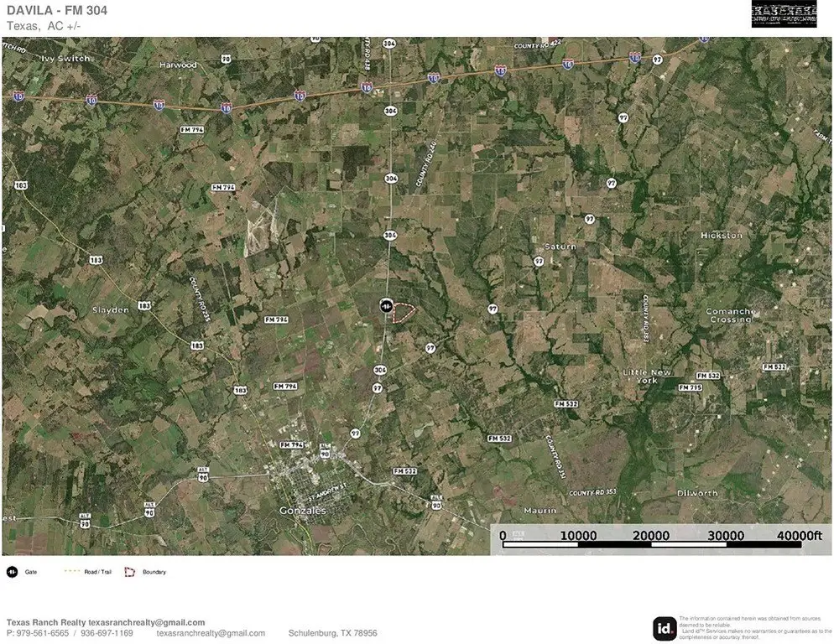The image size is (834, 644).
Task: Click the Schulenburg, TX 78956 address text
Action: [x=332, y=633]
